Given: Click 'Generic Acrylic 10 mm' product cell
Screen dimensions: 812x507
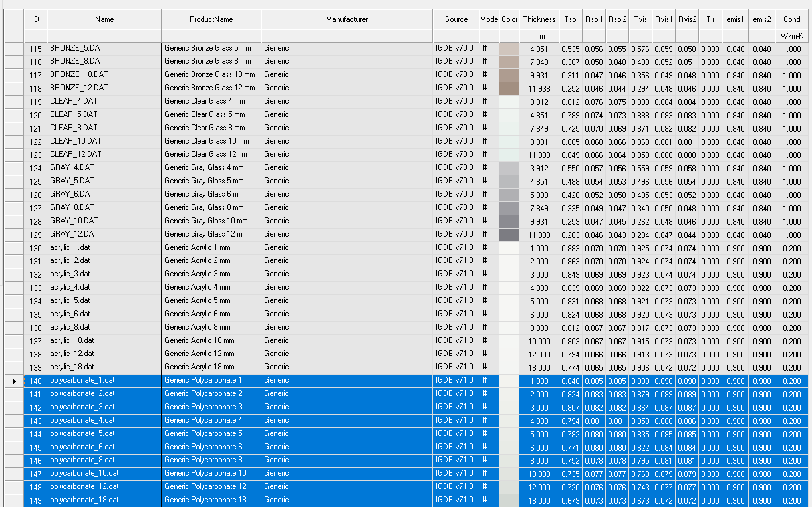Looking at the screenshot, I should point(211,341).
